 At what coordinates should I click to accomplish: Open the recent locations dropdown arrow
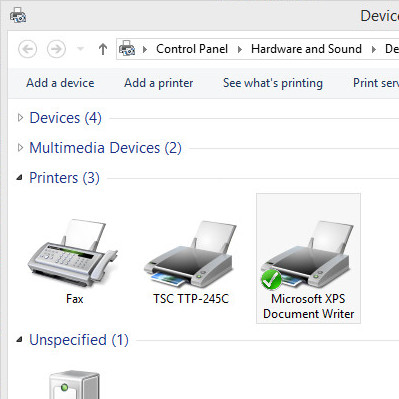(x=80, y=49)
